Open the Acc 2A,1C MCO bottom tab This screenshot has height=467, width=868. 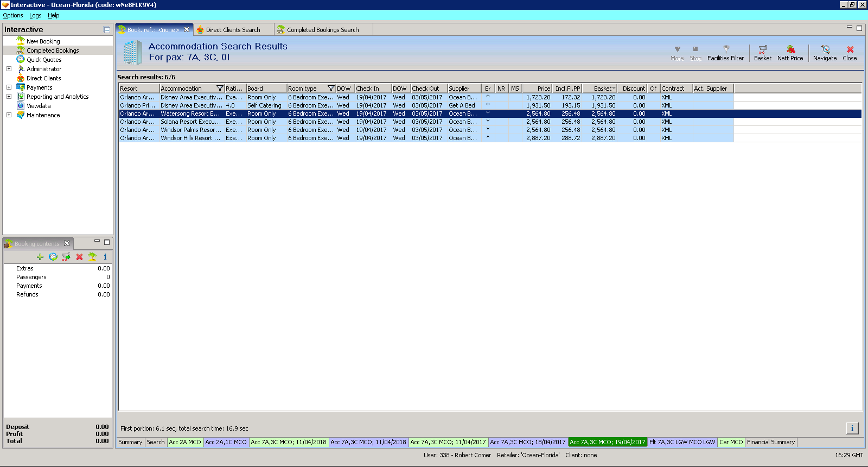pyautogui.click(x=226, y=442)
